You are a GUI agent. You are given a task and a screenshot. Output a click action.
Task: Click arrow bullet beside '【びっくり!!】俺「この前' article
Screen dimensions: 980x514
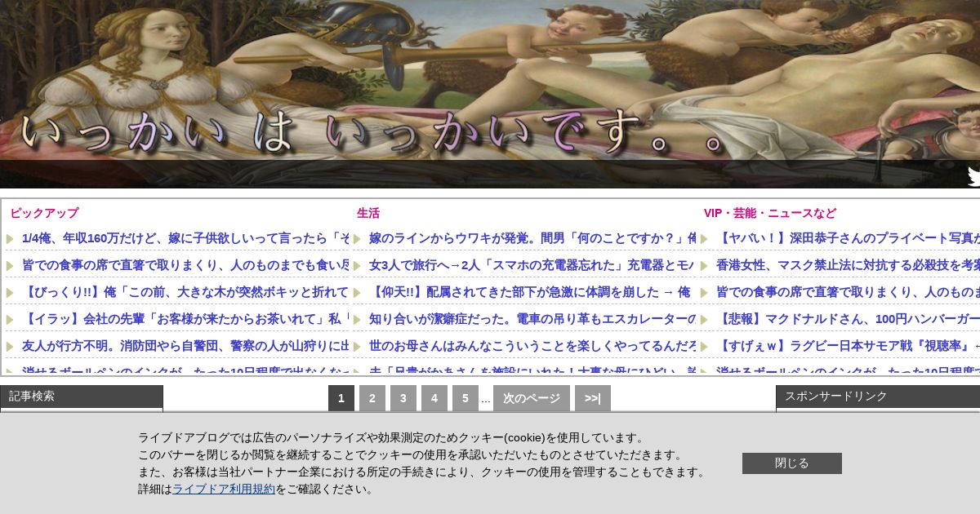[10, 293]
